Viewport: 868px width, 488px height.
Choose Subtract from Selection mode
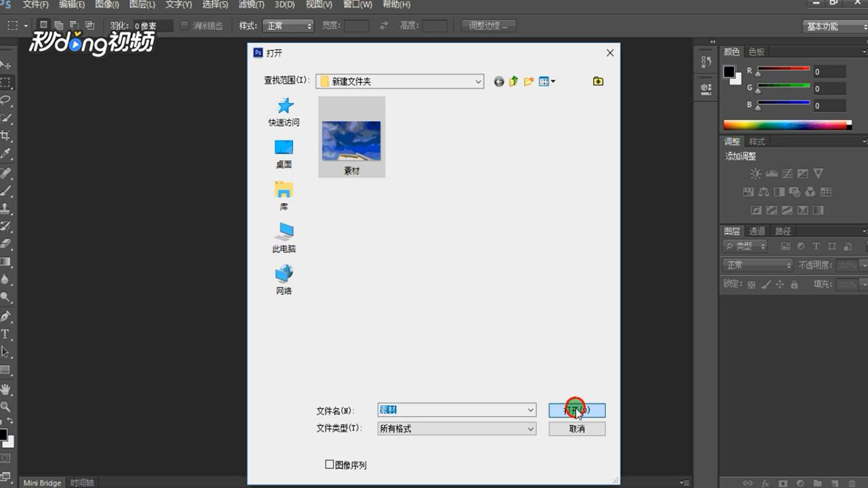(x=74, y=26)
